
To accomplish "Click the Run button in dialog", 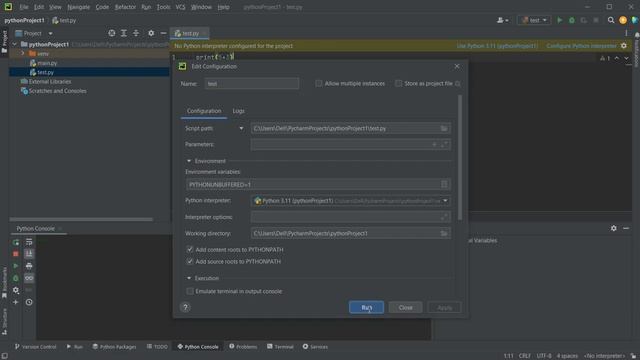I will coord(367,307).
